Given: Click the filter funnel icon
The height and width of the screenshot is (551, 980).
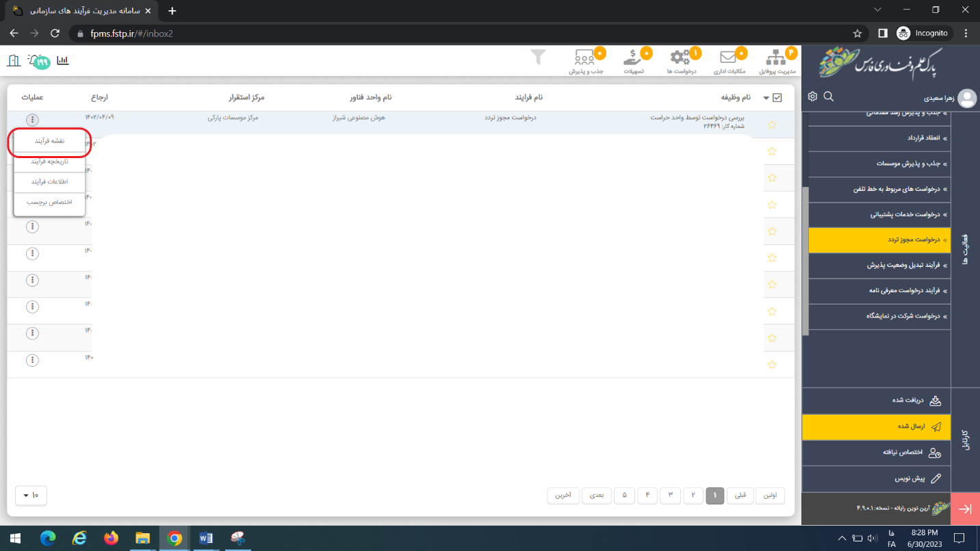Looking at the screenshot, I should (x=539, y=57).
